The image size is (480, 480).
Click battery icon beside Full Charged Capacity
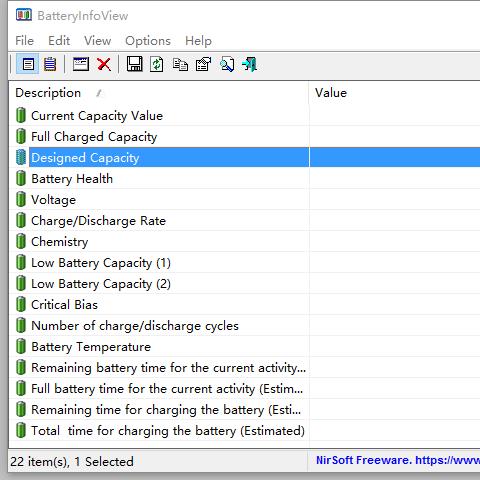pyautogui.click(x=21, y=136)
